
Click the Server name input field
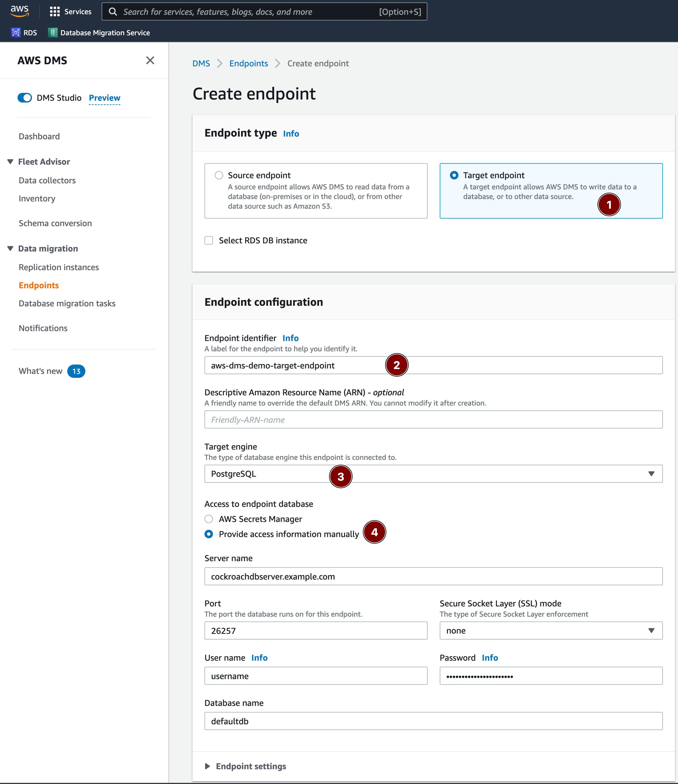point(433,576)
